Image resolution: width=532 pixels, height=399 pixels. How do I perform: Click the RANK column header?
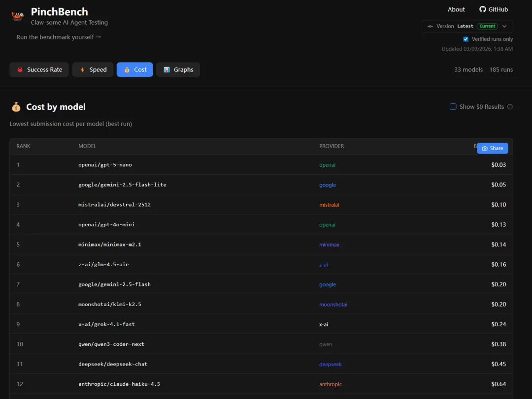tap(23, 146)
